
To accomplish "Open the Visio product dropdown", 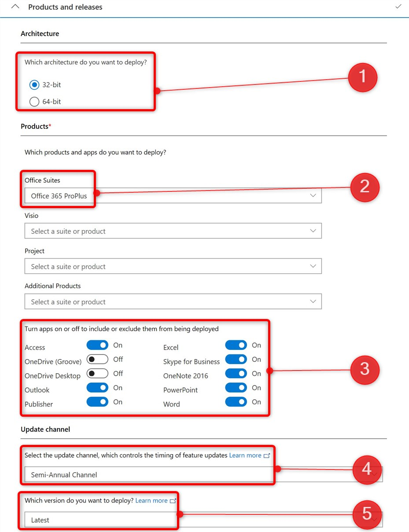I will [x=173, y=231].
